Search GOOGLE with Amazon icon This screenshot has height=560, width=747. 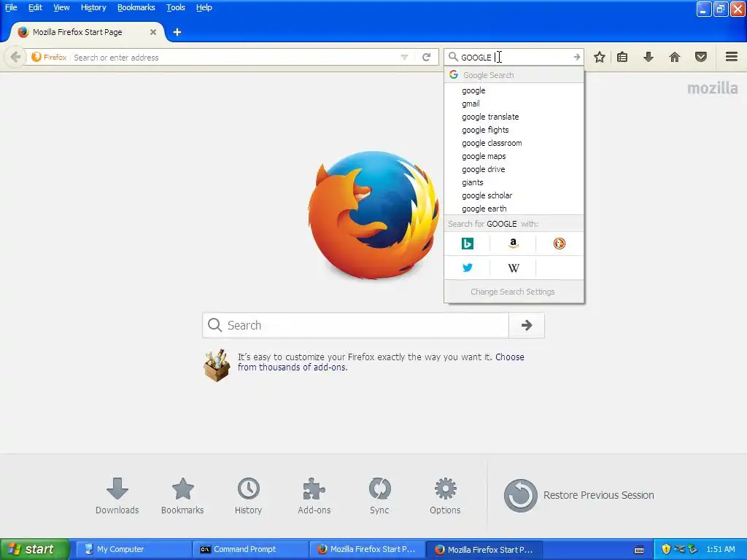[513, 244]
